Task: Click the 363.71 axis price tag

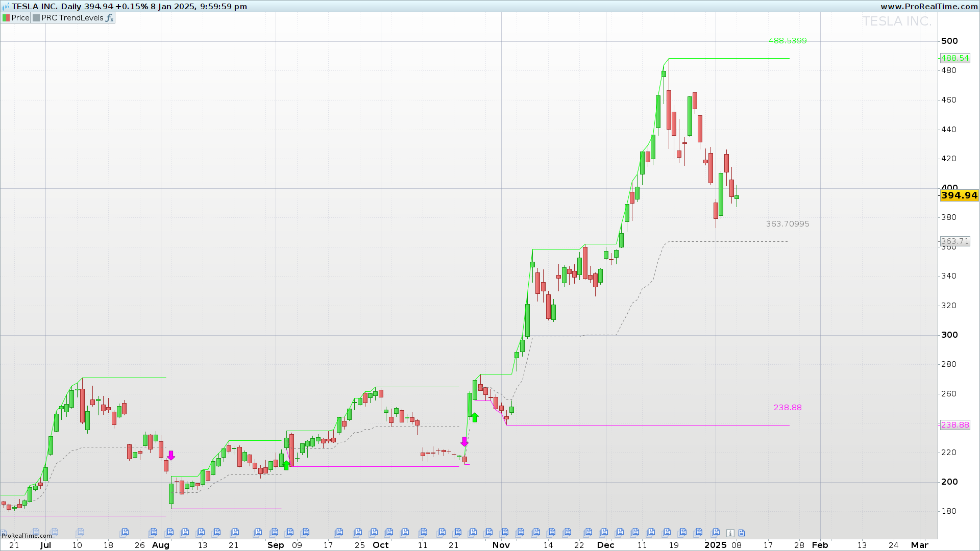Action: 955,241
